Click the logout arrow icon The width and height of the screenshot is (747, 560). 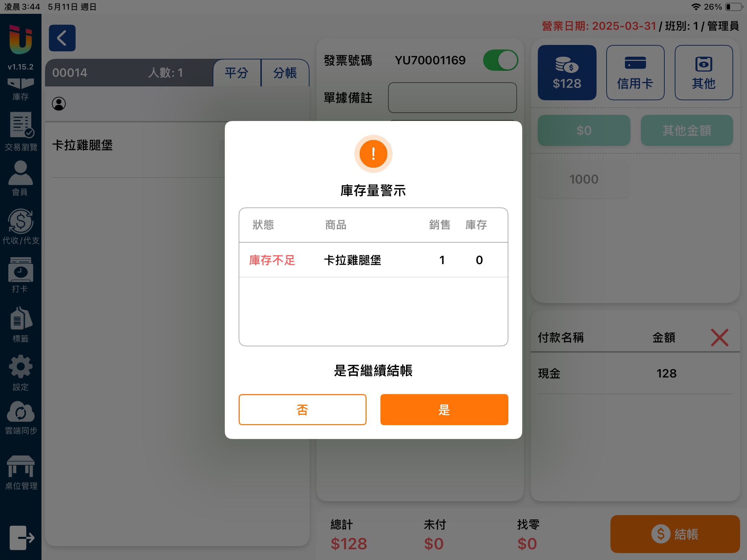21,538
